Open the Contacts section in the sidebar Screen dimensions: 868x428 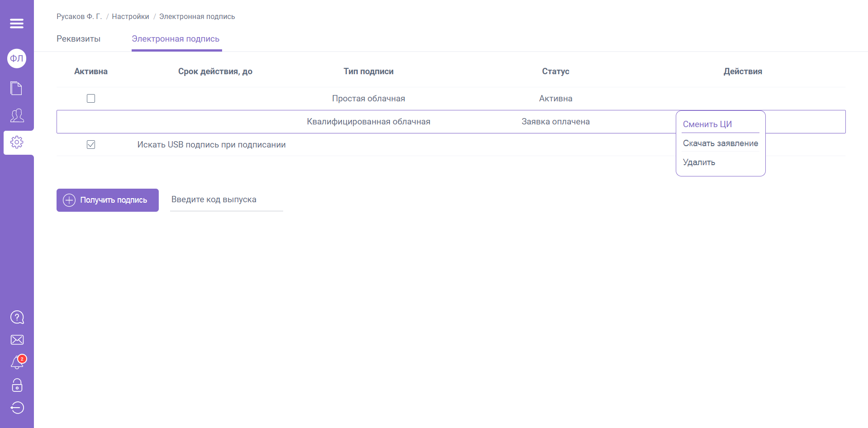(17, 116)
